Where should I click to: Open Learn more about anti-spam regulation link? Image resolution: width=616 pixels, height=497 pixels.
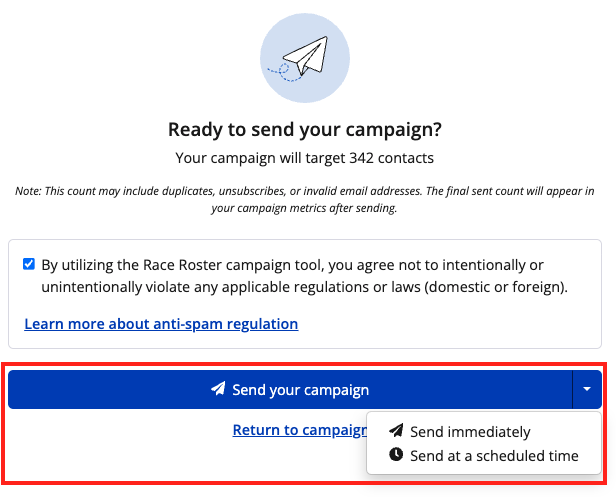coord(161,324)
